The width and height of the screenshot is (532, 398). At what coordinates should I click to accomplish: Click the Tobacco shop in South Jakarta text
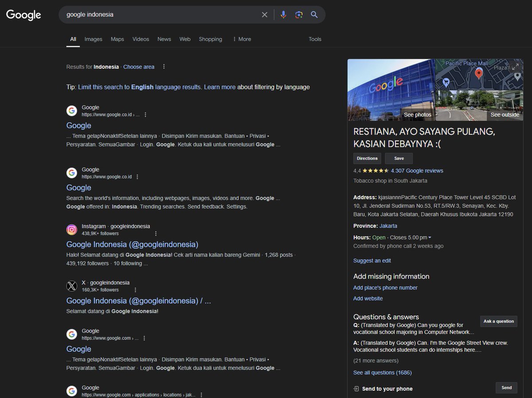390,181
